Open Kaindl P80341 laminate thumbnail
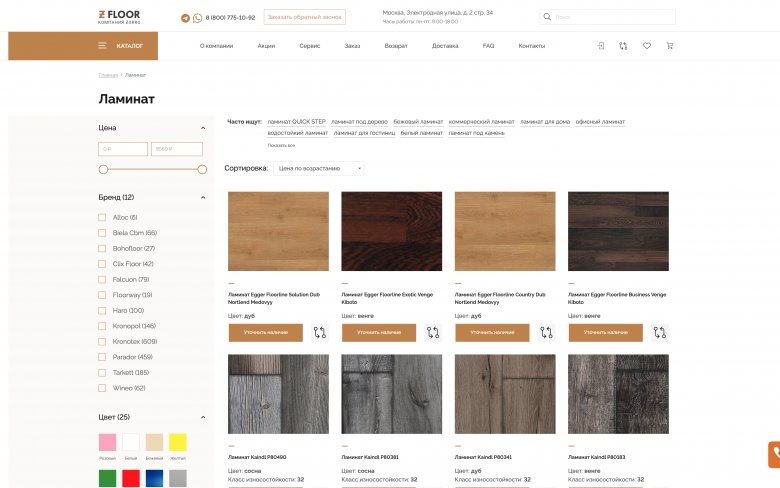The height and width of the screenshot is (488, 780). tap(505, 394)
